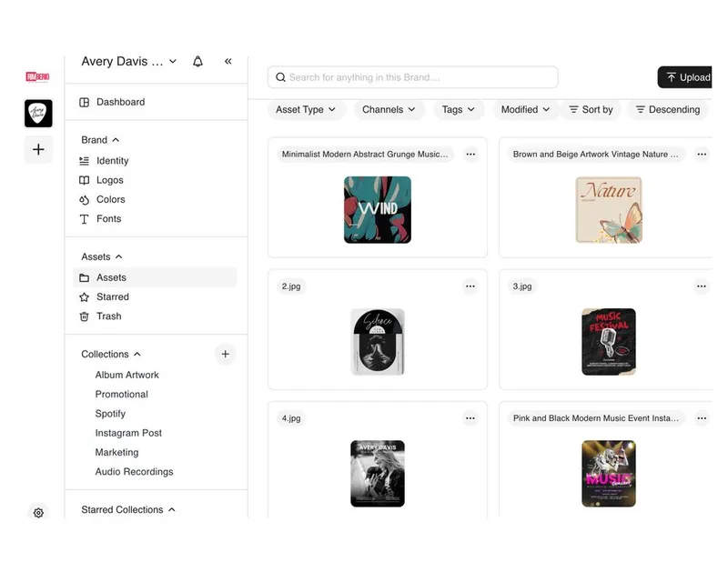Image resolution: width=728 pixels, height=562 pixels.
Task: Open the options menu on 2.jpg
Action: click(470, 286)
